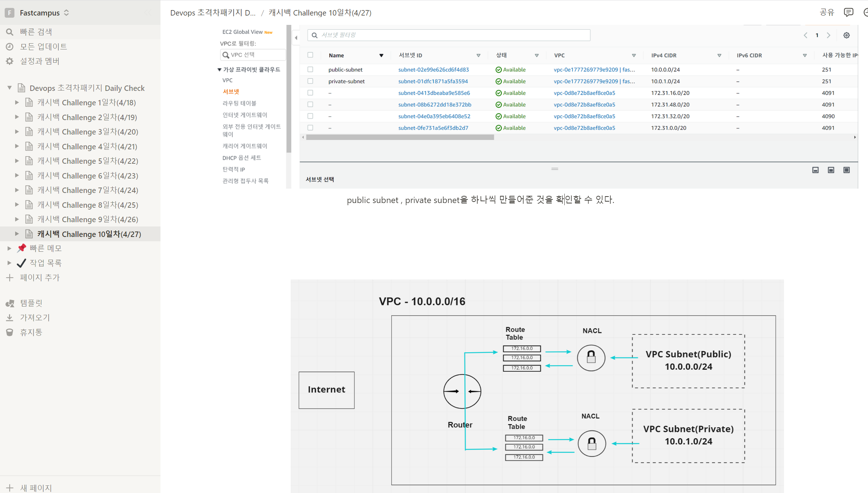Toggle the select-all subnets header checkbox

pyautogui.click(x=310, y=55)
